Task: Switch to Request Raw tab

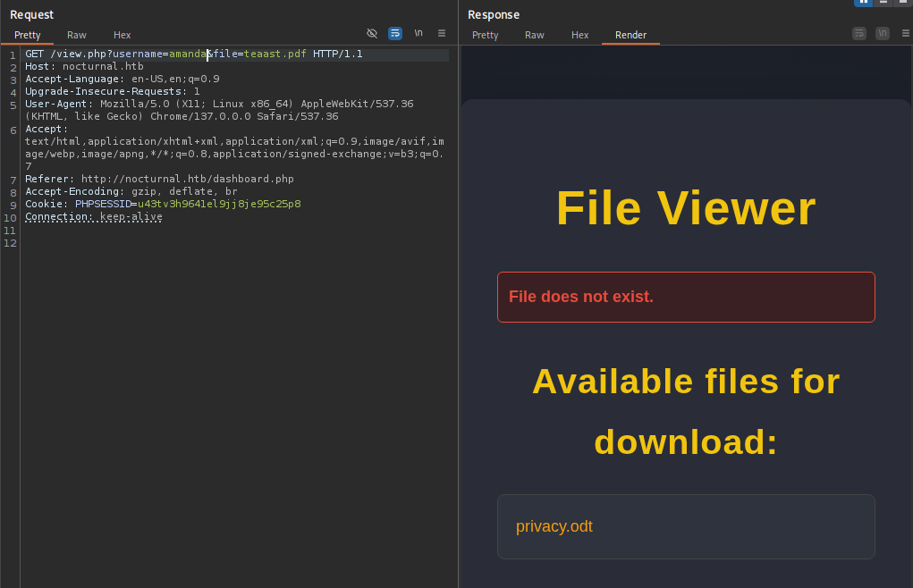Action: coord(77,35)
